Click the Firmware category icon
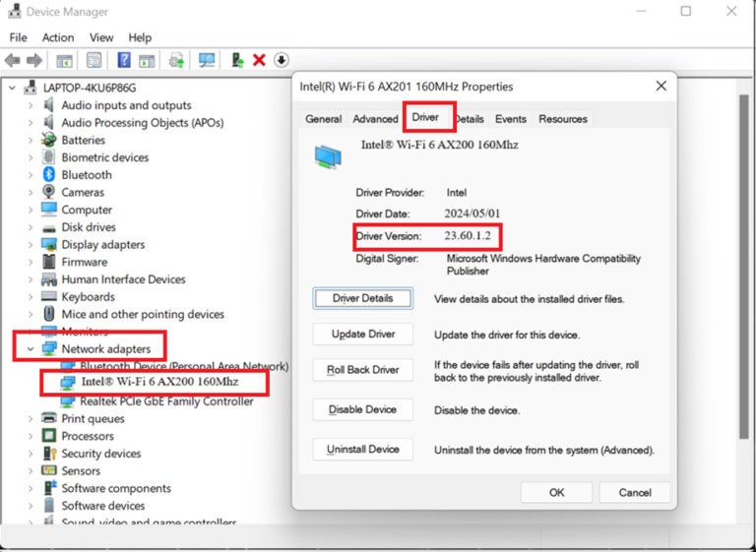 click(48, 262)
